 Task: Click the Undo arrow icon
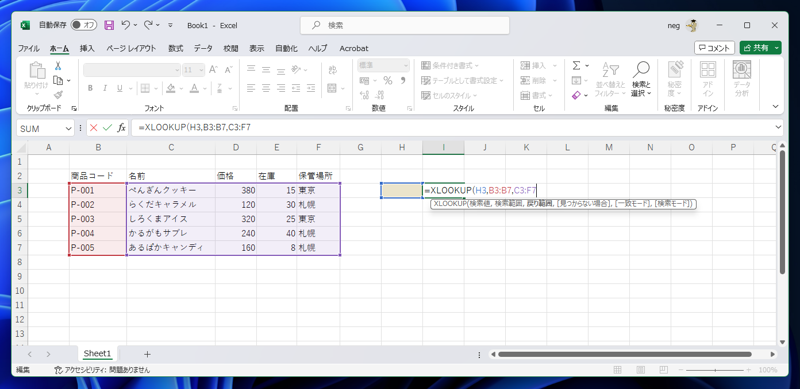[x=126, y=25]
